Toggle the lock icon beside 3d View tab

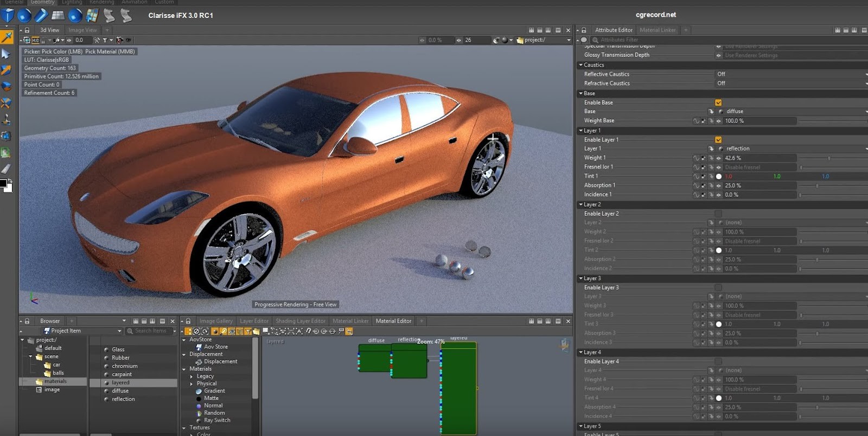[x=27, y=30]
